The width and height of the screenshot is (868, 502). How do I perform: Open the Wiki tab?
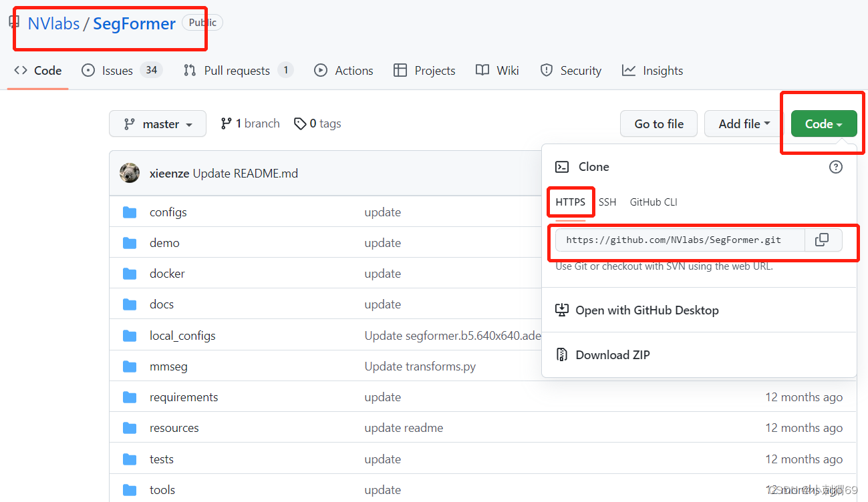pyautogui.click(x=498, y=71)
